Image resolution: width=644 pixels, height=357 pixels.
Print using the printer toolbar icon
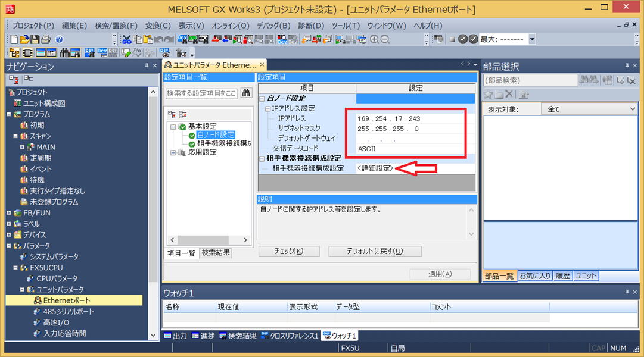pos(46,39)
